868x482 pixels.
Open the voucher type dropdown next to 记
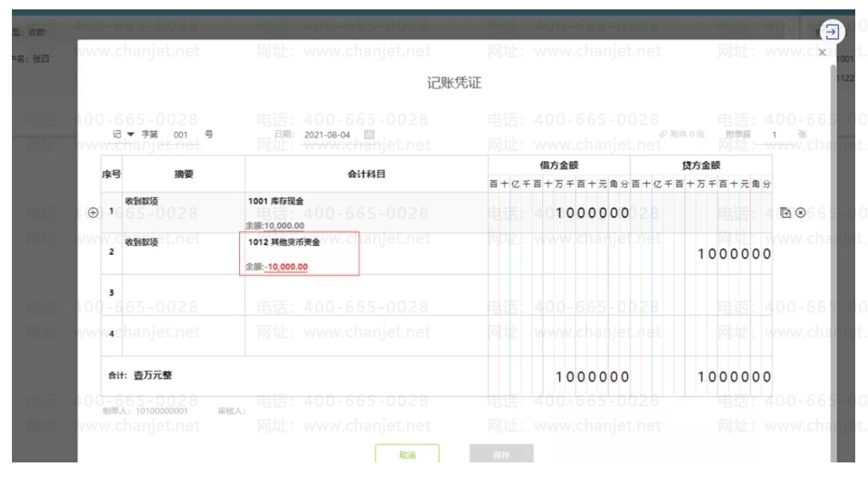pos(131,134)
